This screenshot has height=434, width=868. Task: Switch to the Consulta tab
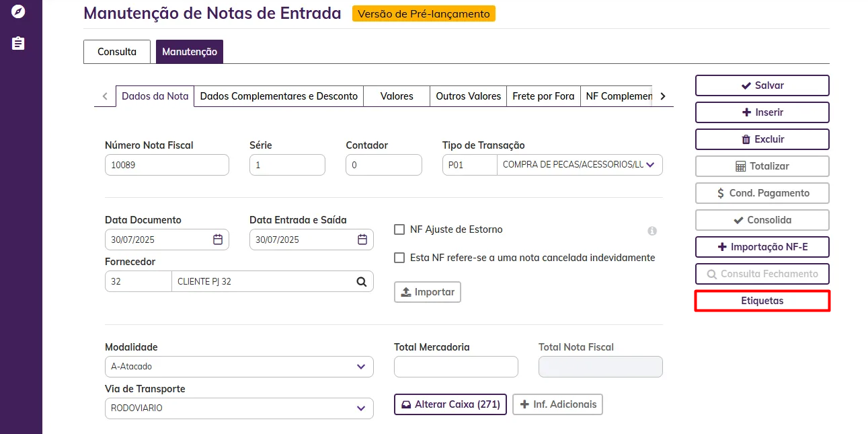tap(117, 52)
